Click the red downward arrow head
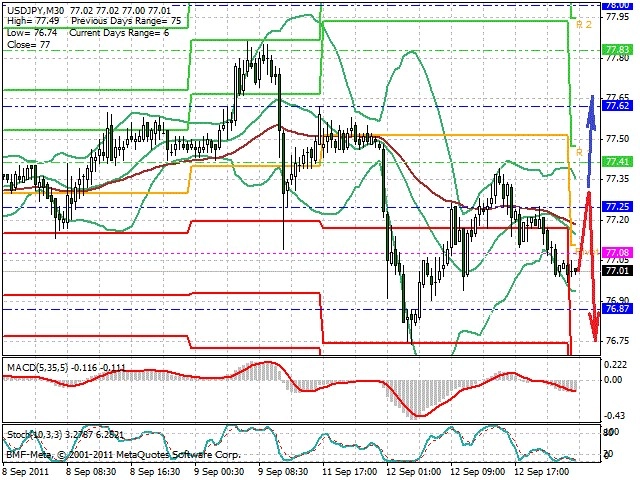This screenshot has height=480, width=640. (594, 326)
